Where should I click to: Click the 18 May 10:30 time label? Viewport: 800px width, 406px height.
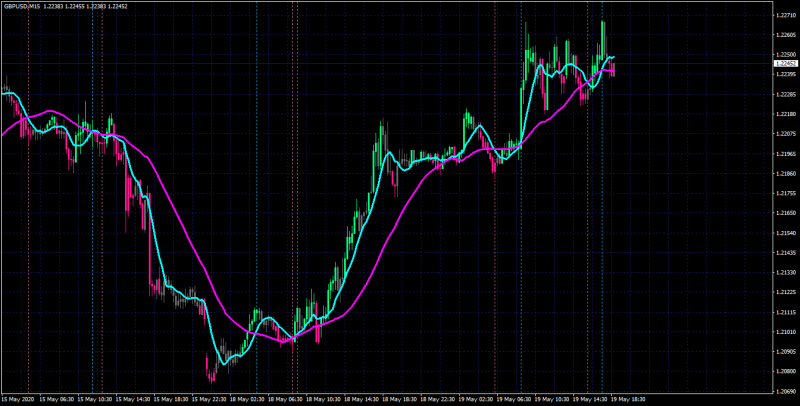click(x=322, y=398)
